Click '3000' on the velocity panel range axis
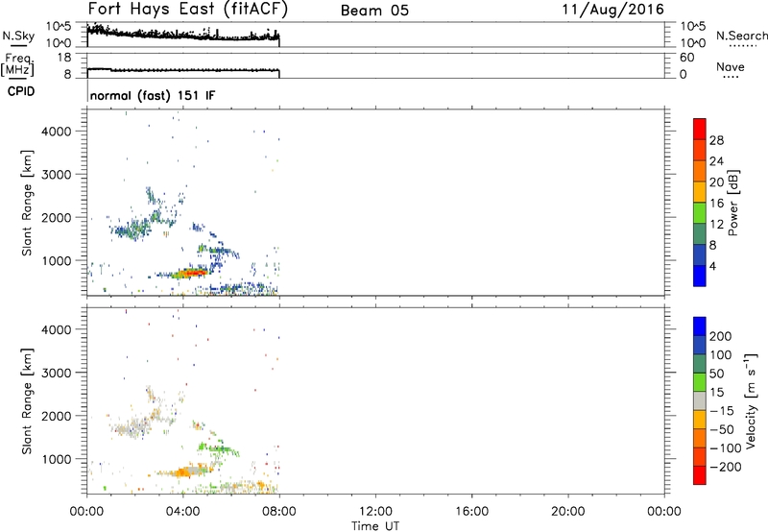 57,373
